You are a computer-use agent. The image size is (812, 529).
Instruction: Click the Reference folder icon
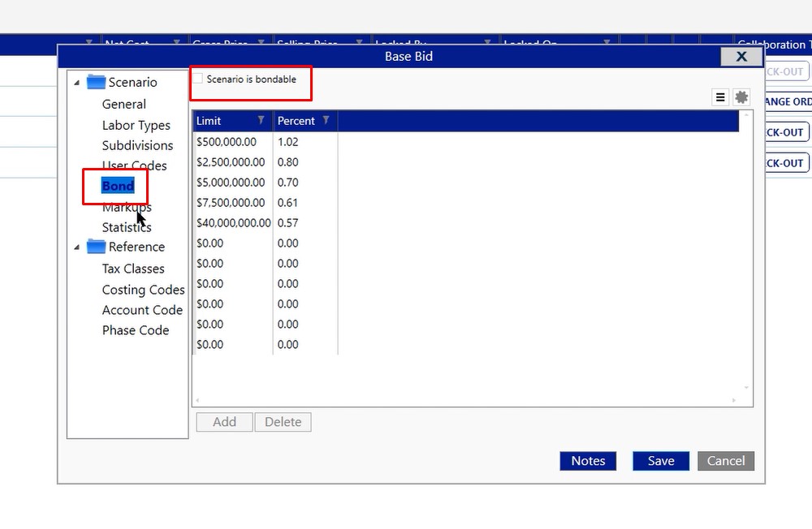[97, 247]
